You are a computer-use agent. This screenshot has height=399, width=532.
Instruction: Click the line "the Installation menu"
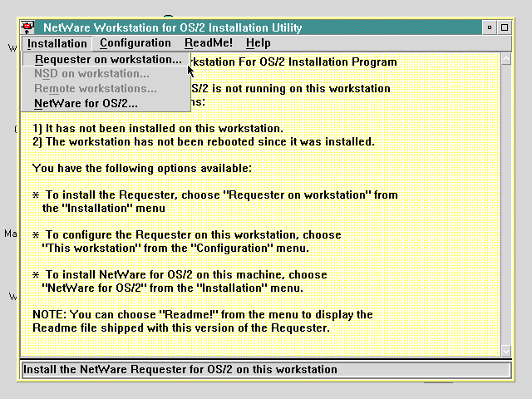pyautogui.click(x=103, y=208)
